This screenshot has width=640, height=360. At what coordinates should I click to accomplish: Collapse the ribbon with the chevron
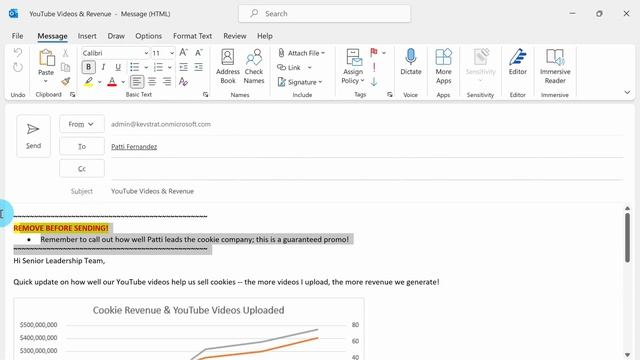[627, 93]
